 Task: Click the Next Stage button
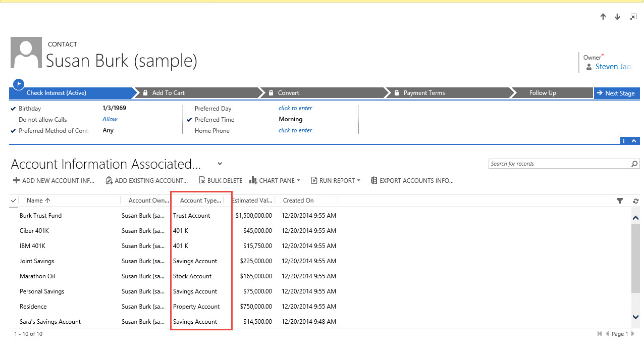616,93
